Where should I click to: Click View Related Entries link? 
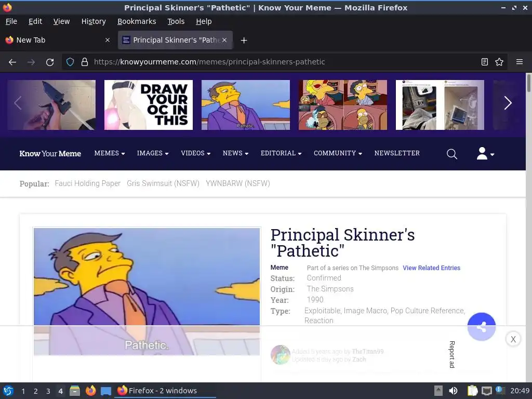(431, 268)
